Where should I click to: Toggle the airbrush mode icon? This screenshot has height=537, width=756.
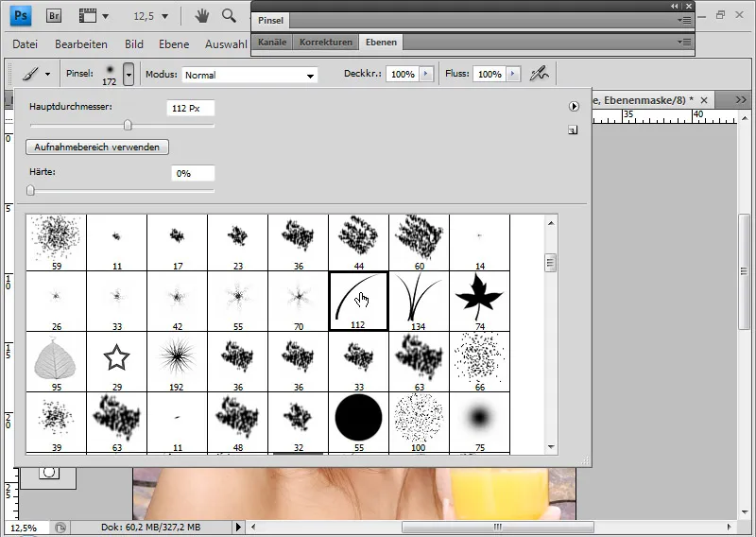(539, 74)
